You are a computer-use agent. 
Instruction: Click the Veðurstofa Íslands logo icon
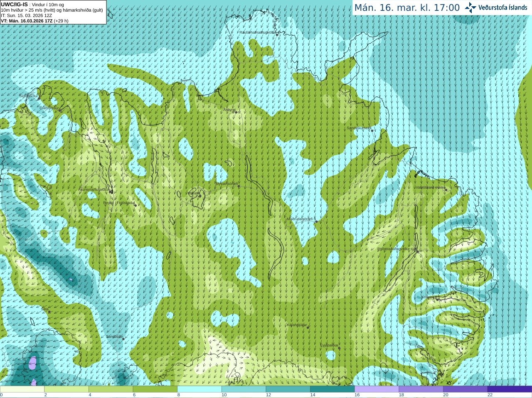click(x=470, y=7)
